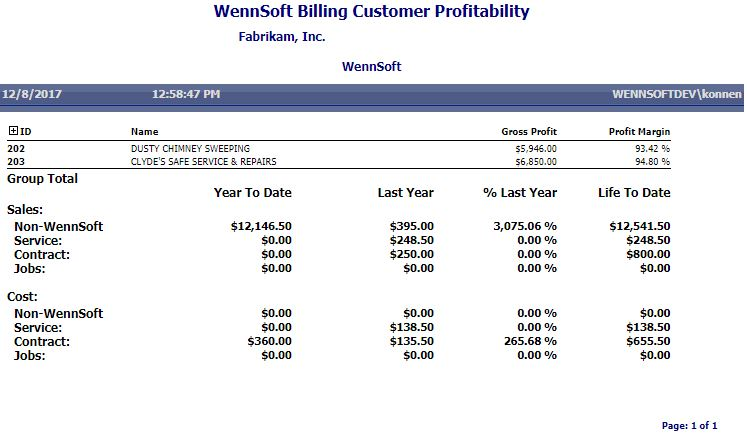Image resolution: width=747 pixels, height=446 pixels.
Task: Open customer ID 203
Action: (x=16, y=161)
